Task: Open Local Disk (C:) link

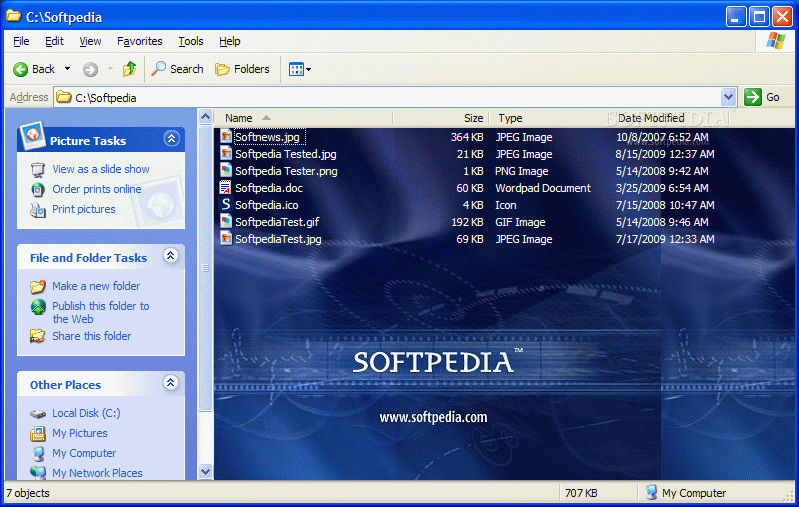Action: point(86,413)
